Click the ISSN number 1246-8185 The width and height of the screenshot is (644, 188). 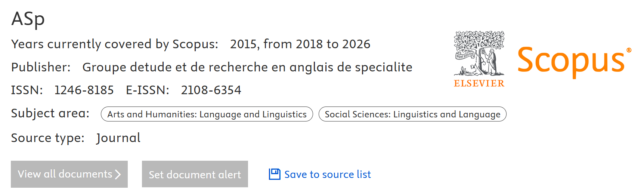[x=84, y=90]
